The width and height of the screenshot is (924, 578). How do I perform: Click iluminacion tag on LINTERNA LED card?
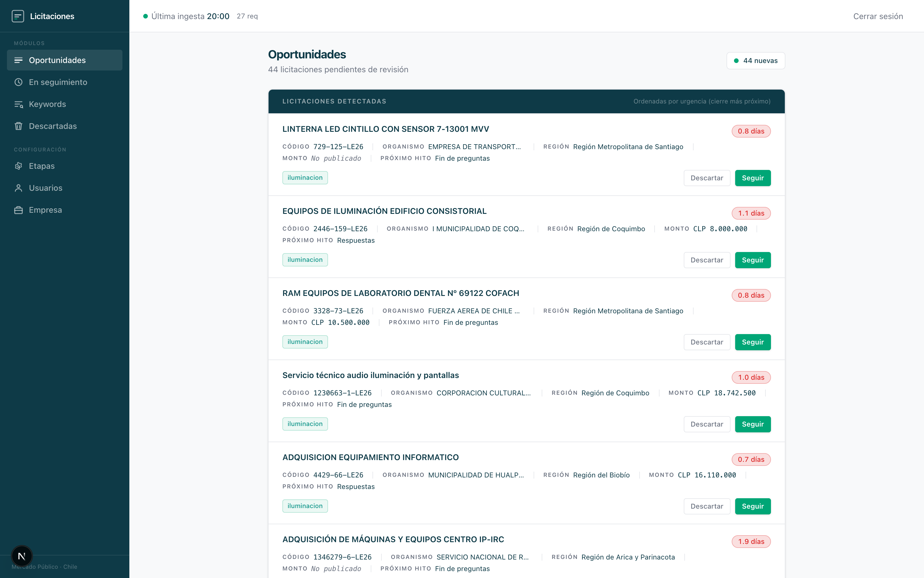pyautogui.click(x=305, y=177)
